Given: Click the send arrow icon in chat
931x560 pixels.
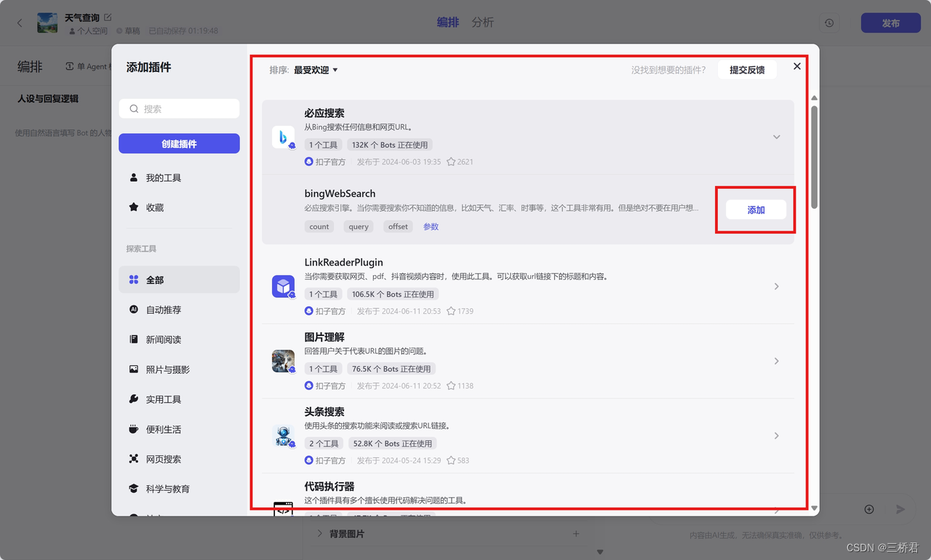Looking at the screenshot, I should [900, 509].
